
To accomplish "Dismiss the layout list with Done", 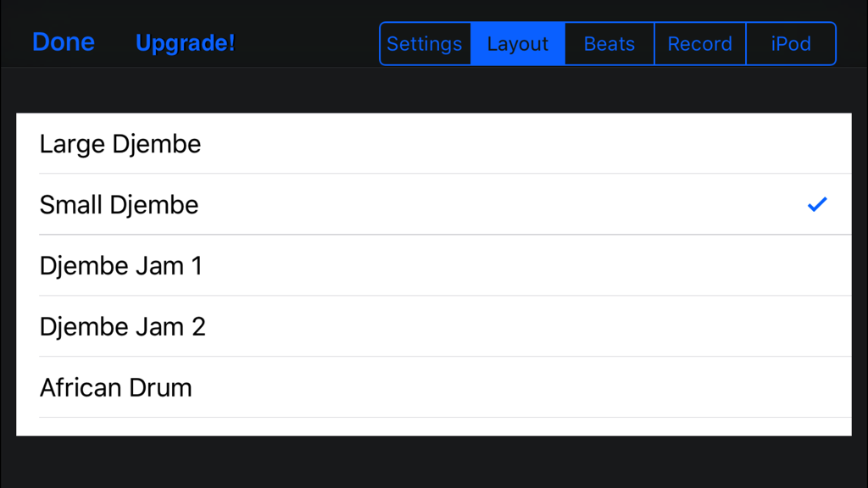I will 63,42.
